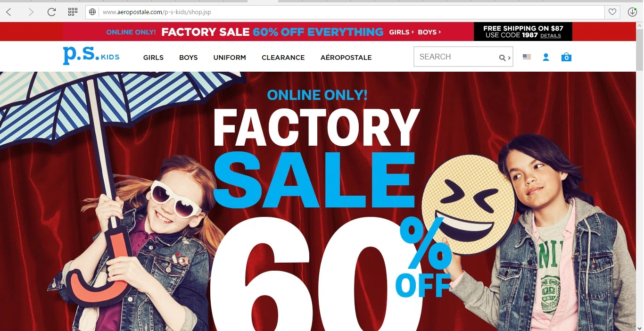Click BOYS link in red sale banner
This screenshot has height=331, width=644.
[x=429, y=32]
